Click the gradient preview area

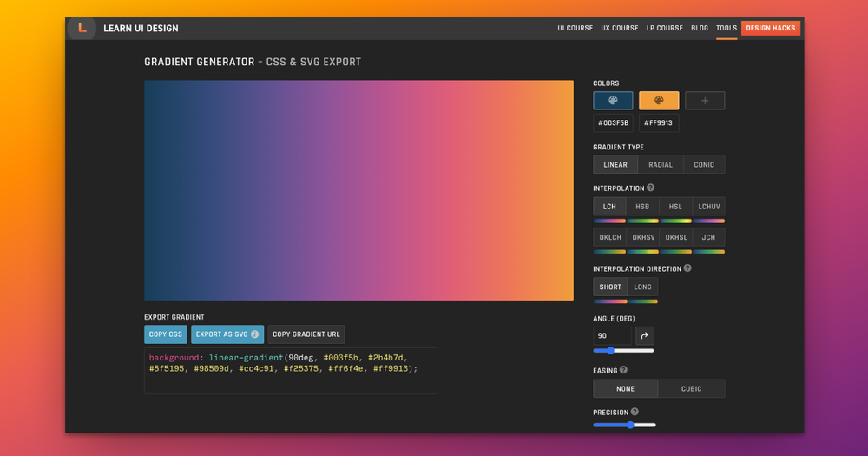tap(358, 190)
